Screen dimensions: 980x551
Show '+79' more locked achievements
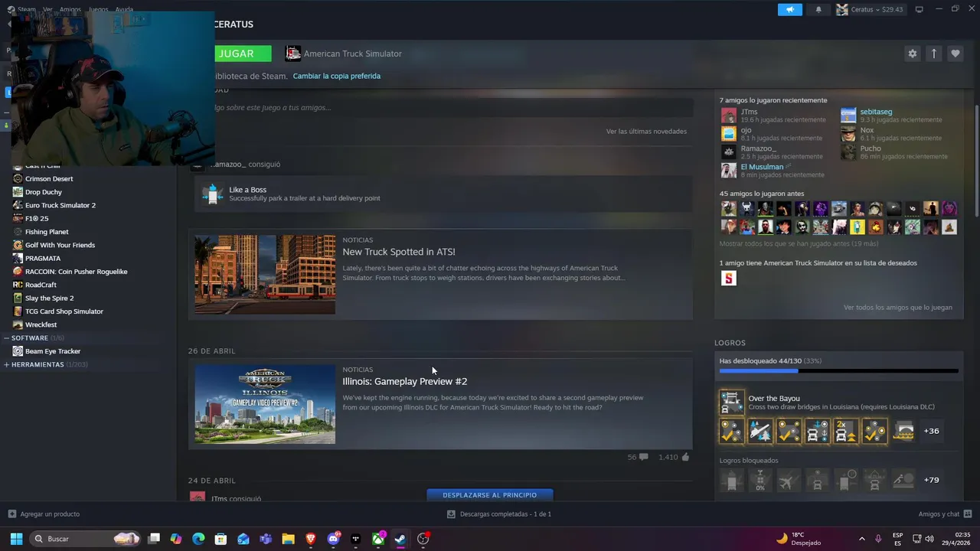click(x=931, y=480)
